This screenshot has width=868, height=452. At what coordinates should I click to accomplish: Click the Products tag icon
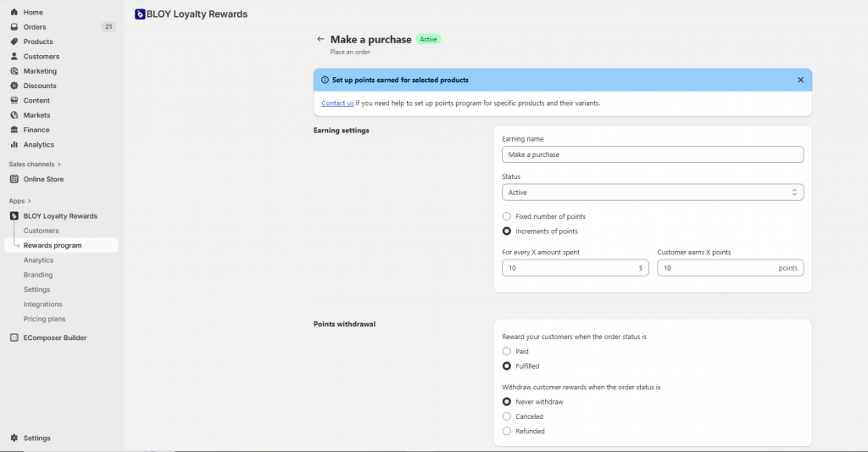tap(14, 42)
